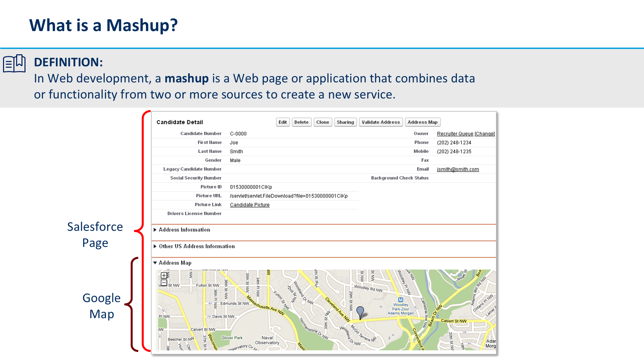Screen dimensions: 644x362
Task: Click the Calvert St NW label right of pin
Action: tap(453, 321)
